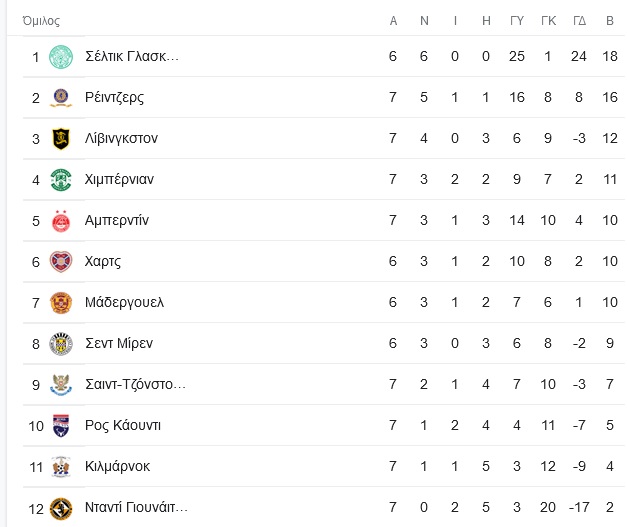
Task: Select the Motherwell amber crest
Action: pyautogui.click(x=61, y=303)
